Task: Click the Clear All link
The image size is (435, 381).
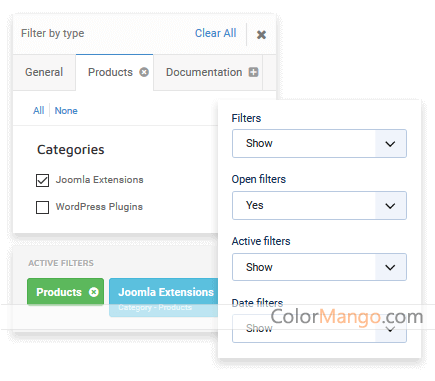Action: (x=215, y=33)
